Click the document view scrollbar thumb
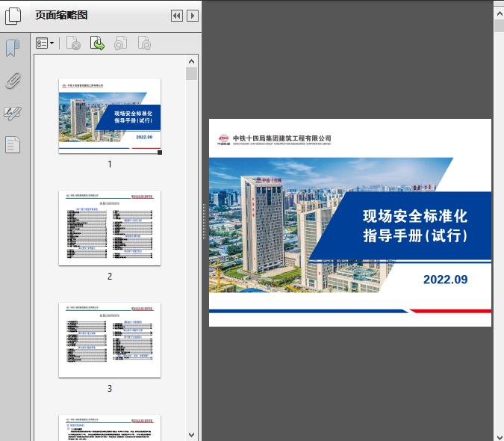Screen dimensions: 504x441 pos(500,25)
